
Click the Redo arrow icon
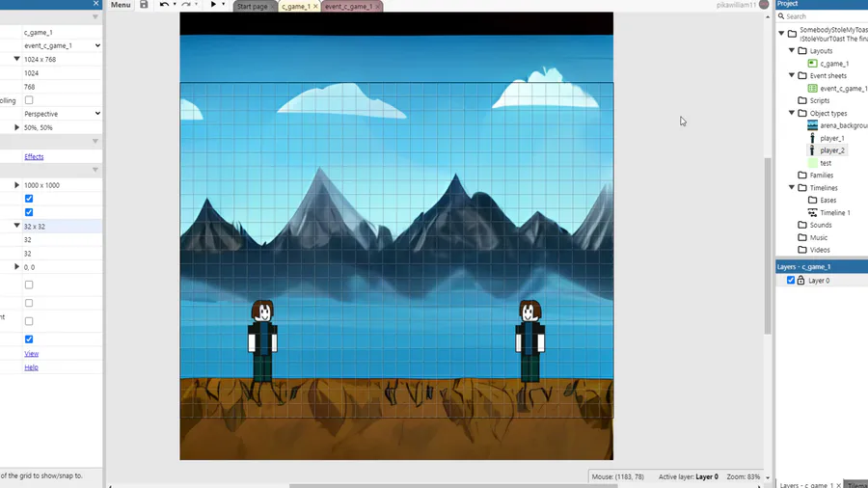[186, 5]
